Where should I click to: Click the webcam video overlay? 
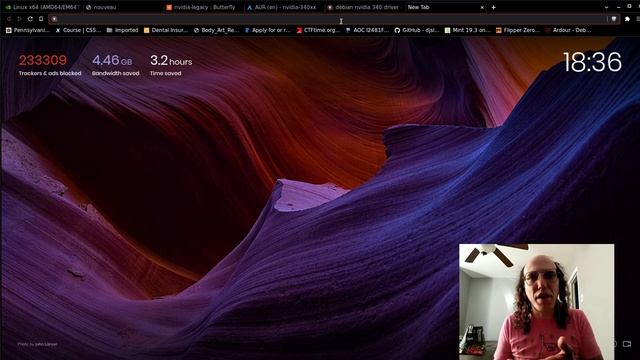536,302
